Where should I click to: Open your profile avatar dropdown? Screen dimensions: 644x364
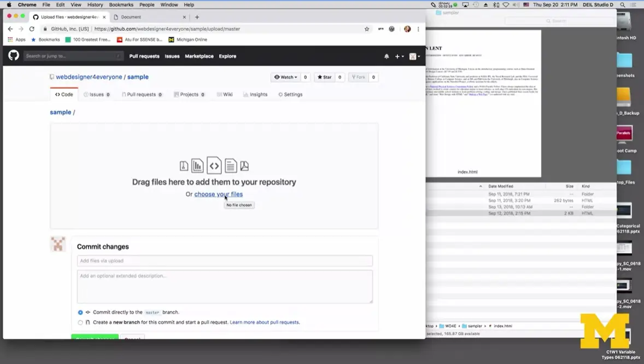click(x=413, y=56)
